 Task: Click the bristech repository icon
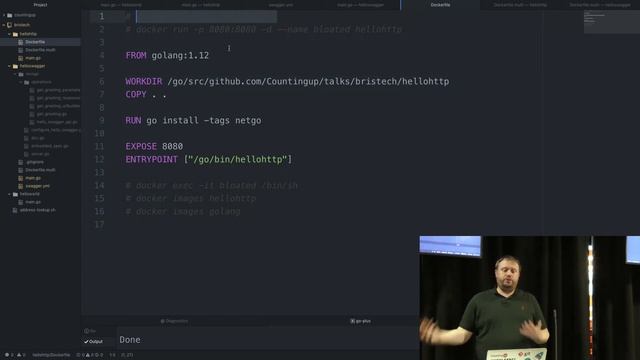tap(9, 25)
